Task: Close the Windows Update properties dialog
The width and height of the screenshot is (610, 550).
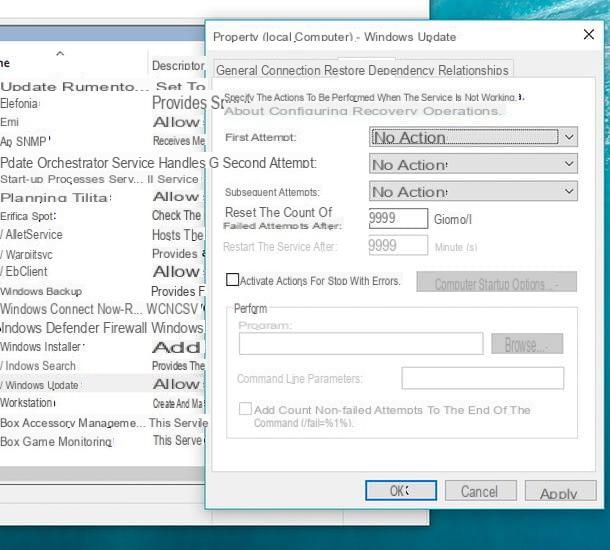Action: click(x=589, y=35)
